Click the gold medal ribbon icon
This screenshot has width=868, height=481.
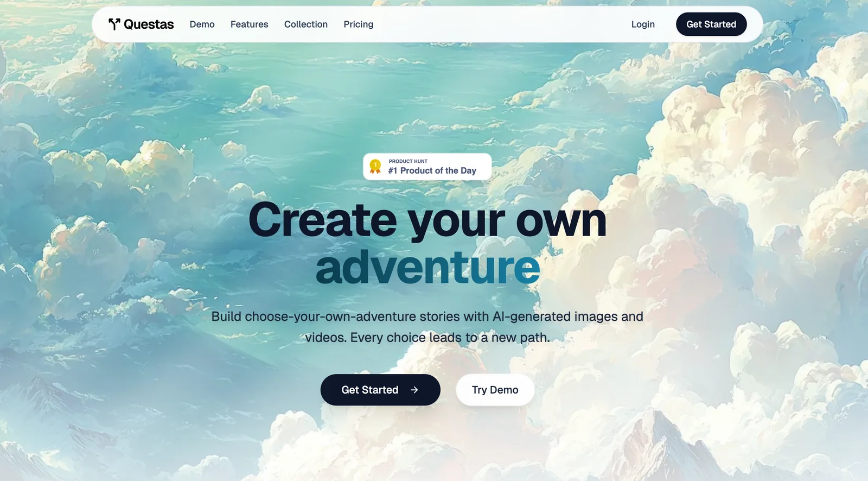pos(375,166)
